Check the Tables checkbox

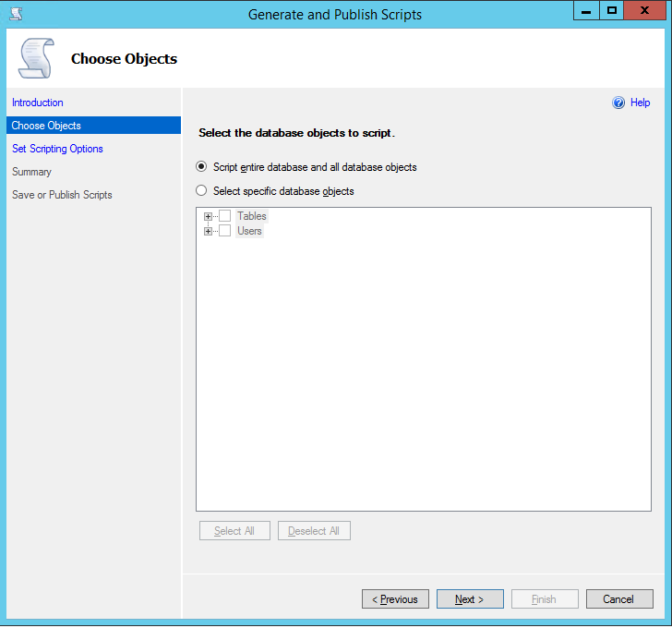click(225, 215)
